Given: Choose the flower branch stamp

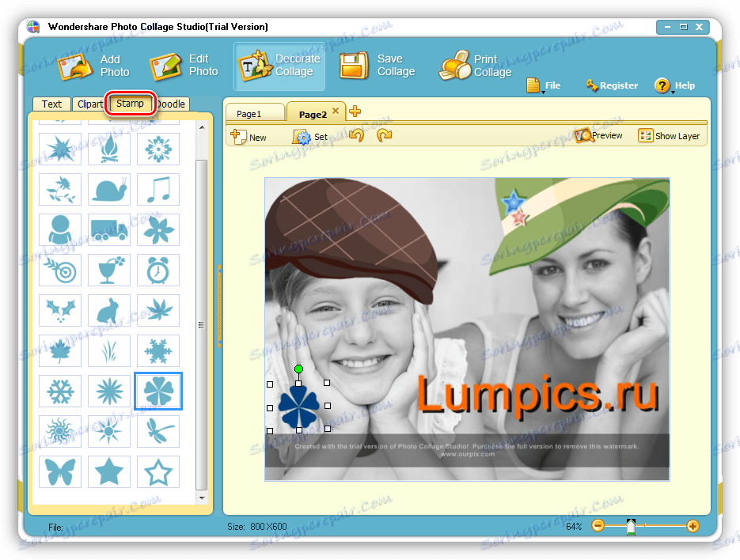Looking at the screenshot, I should pos(60,189).
